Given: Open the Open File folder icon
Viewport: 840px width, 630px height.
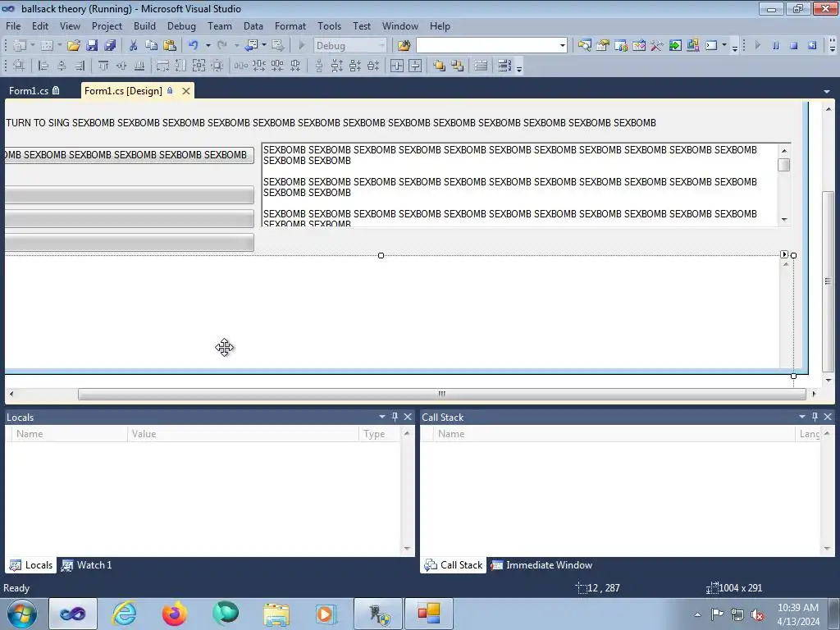Looking at the screenshot, I should (x=73, y=46).
